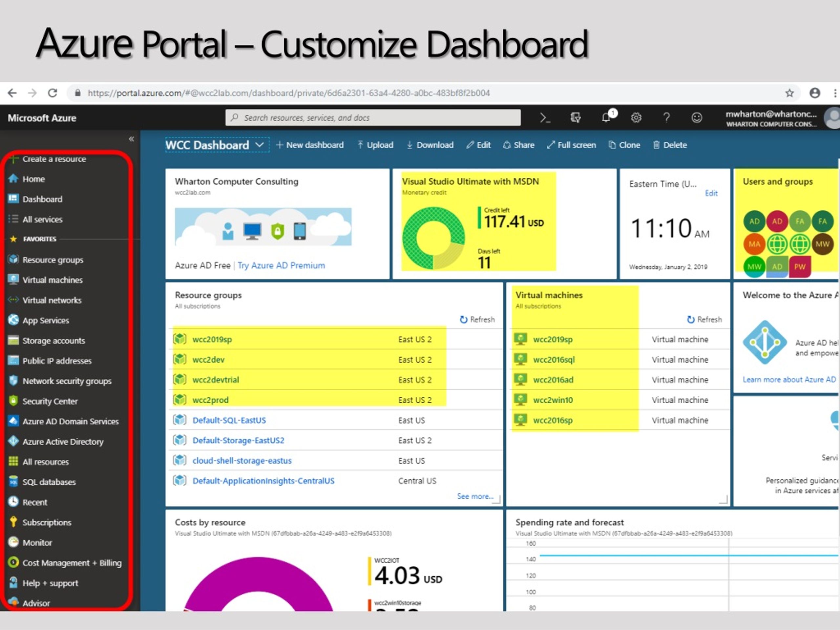Open SQL databases in the sidebar
The width and height of the screenshot is (840, 630).
(x=42, y=482)
